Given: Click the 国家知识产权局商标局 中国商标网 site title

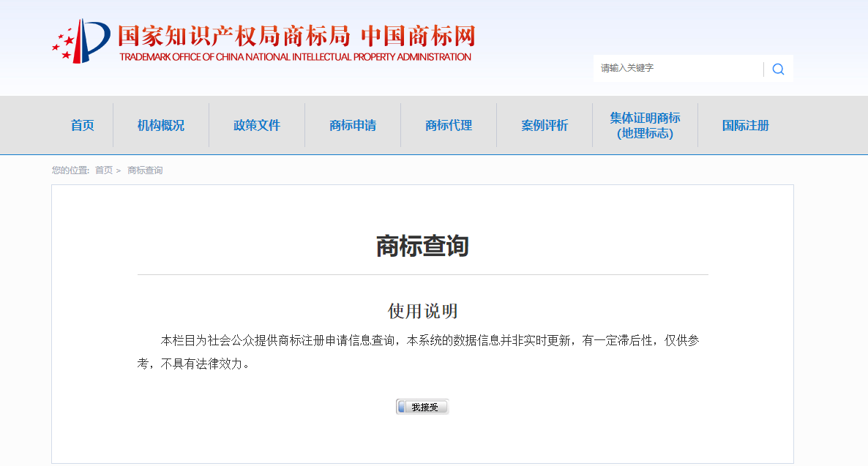Looking at the screenshot, I should pos(296,36).
